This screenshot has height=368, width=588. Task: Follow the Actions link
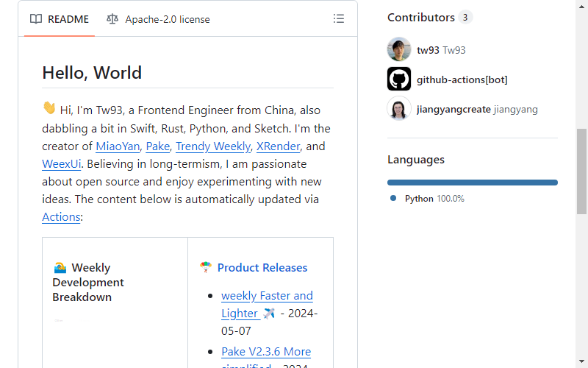pyautogui.click(x=61, y=216)
